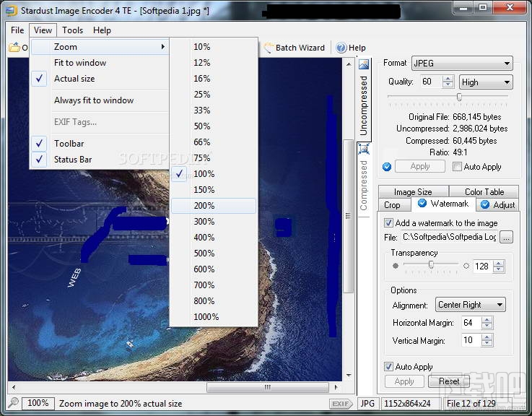This screenshot has width=532, height=416.
Task: Click the scroll left arrow under image
Action: pos(14,387)
